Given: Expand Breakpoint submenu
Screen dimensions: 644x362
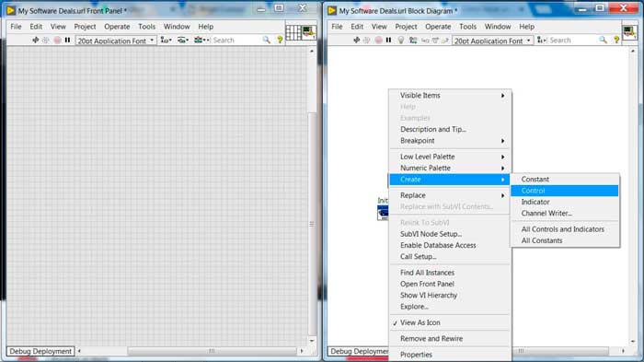Looking at the screenshot, I should click(450, 141).
